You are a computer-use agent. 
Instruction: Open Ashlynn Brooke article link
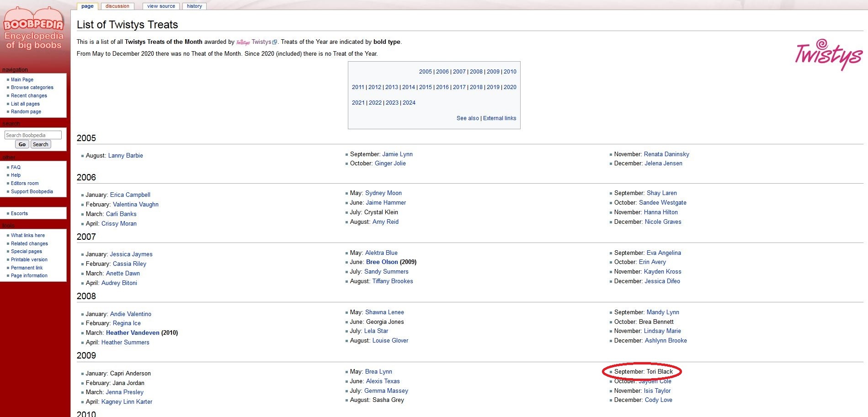click(x=666, y=341)
